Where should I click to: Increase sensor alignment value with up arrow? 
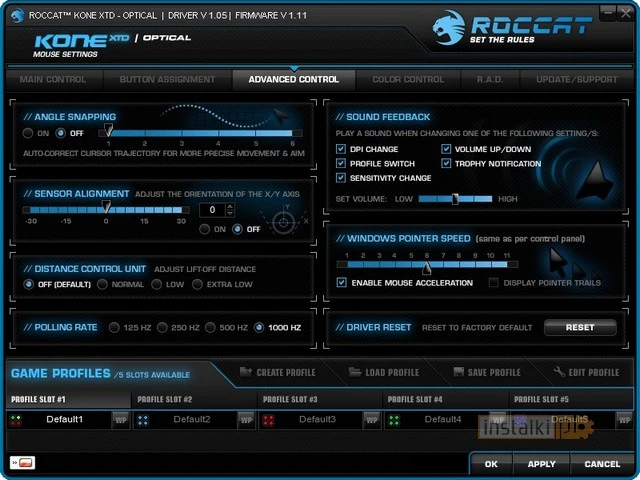pos(230,207)
